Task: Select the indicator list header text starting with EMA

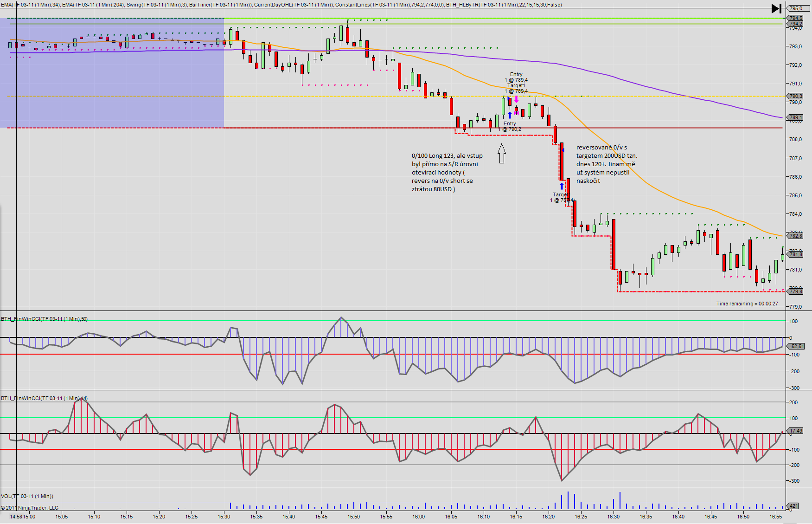Action: click(281, 5)
